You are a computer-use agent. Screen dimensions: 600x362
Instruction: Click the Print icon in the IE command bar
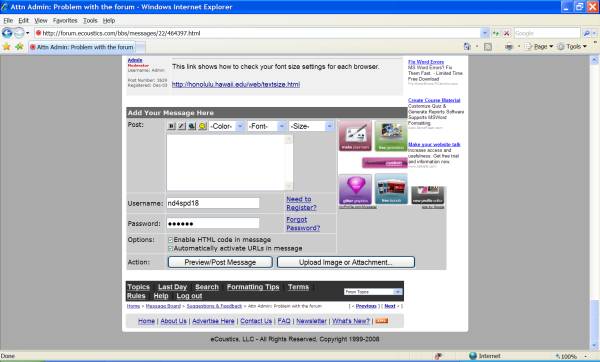pos(509,47)
